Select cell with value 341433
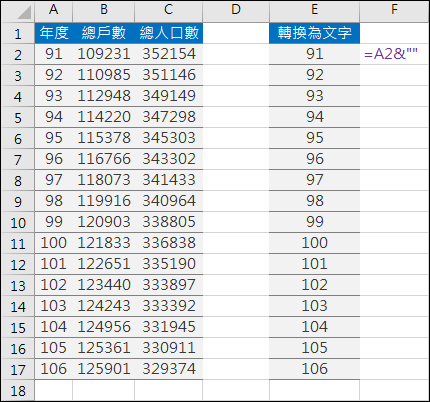The width and height of the screenshot is (430, 402). (x=169, y=180)
